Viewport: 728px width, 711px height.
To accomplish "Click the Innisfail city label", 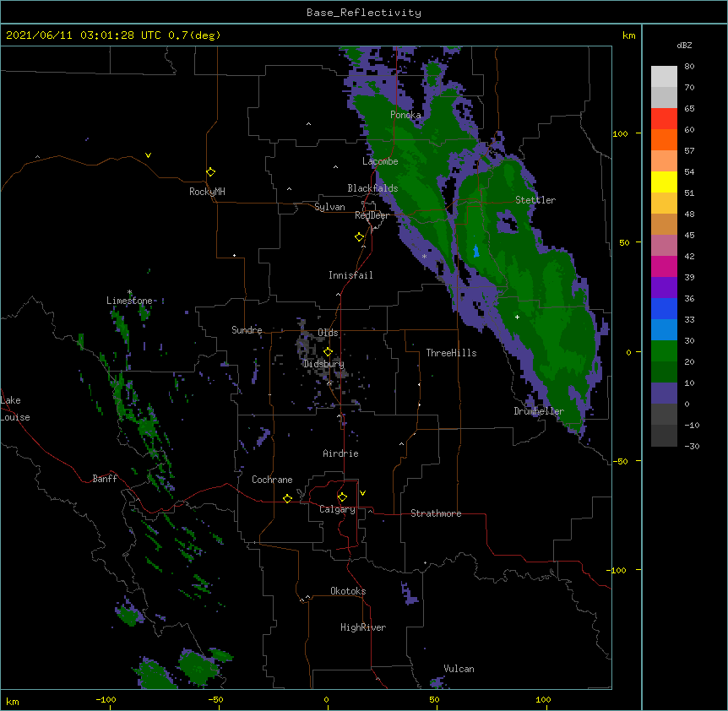I will click(350, 275).
